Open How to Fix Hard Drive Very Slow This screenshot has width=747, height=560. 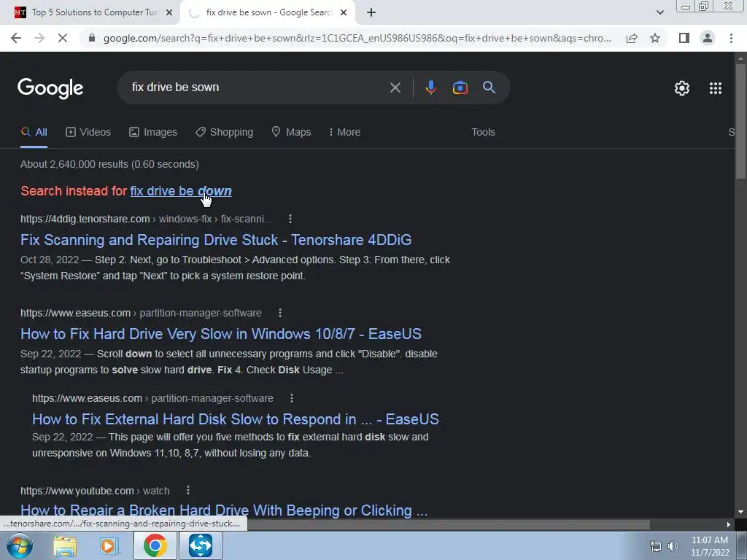point(221,334)
